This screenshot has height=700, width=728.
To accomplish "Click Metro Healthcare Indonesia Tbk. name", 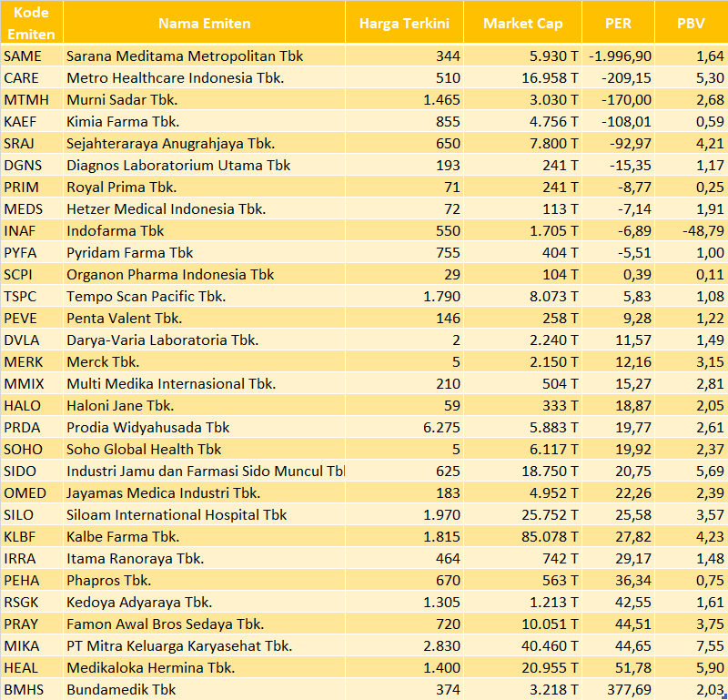I will coord(176,78).
